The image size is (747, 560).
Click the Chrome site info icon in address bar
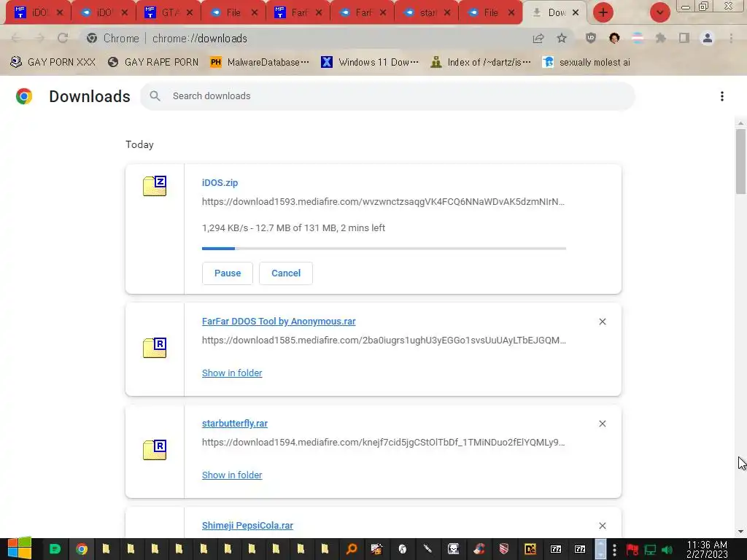(x=92, y=38)
